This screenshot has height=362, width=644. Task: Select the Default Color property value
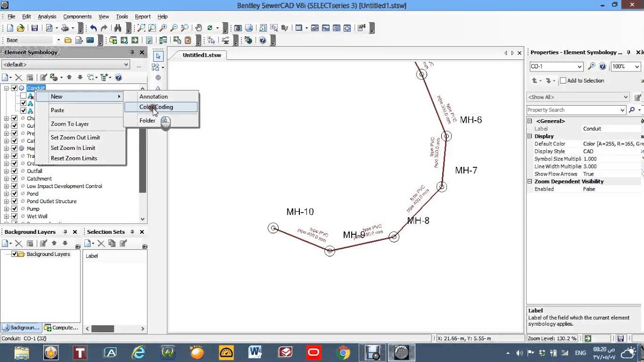611,144
